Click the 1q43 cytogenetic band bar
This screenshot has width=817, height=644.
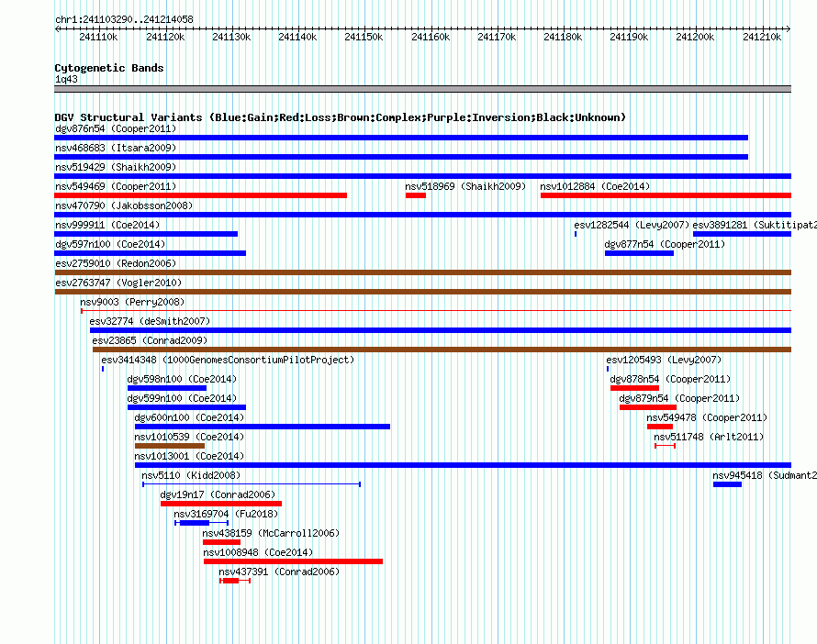[x=422, y=90]
